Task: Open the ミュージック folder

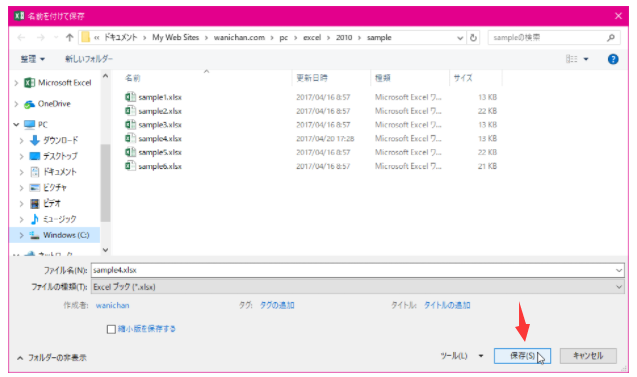Action: point(60,219)
